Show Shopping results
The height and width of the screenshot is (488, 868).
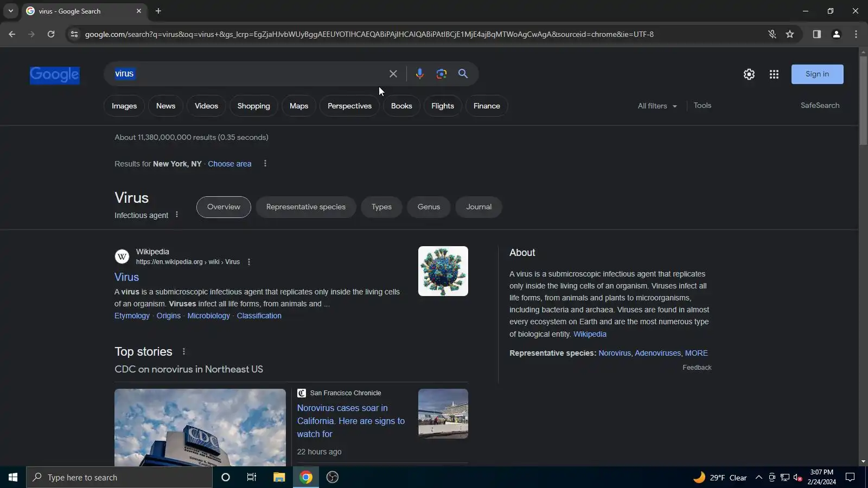(253, 106)
